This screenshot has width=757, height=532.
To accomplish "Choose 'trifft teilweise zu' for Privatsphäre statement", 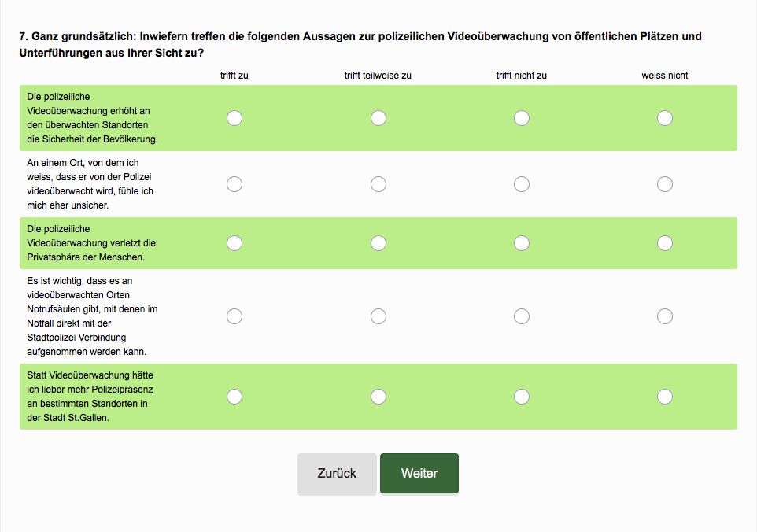I will 378,243.
